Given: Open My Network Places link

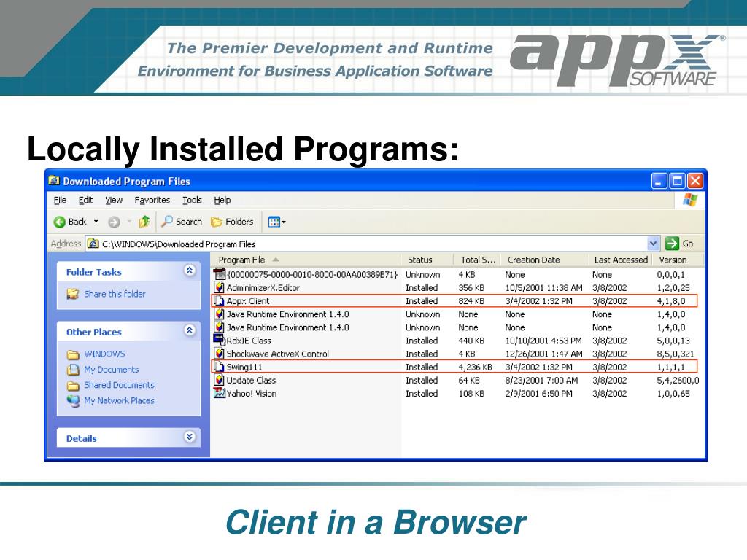Looking at the screenshot, I should pos(119,400).
